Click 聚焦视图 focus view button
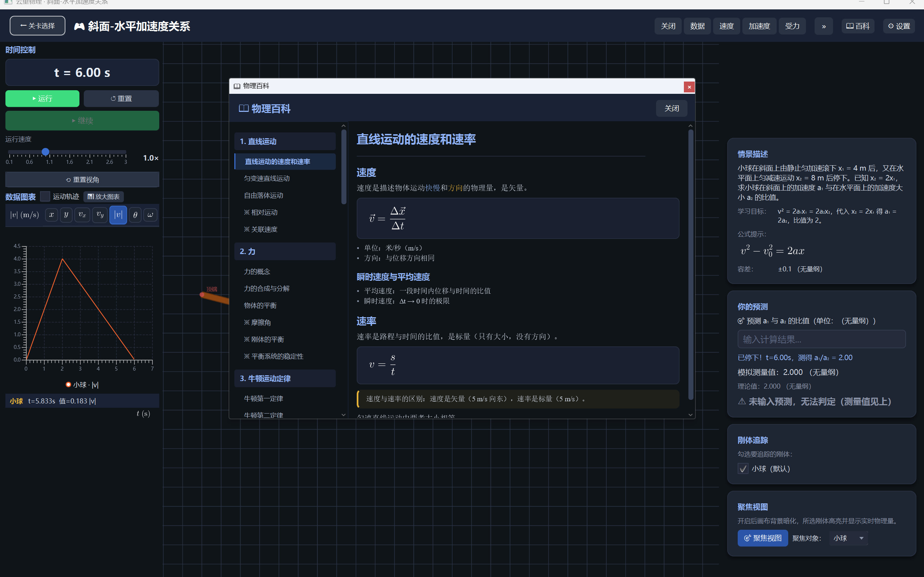 point(763,538)
